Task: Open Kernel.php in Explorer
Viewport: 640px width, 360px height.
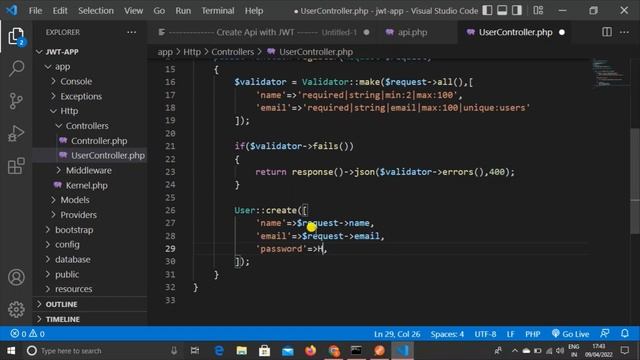Action: 87,185
